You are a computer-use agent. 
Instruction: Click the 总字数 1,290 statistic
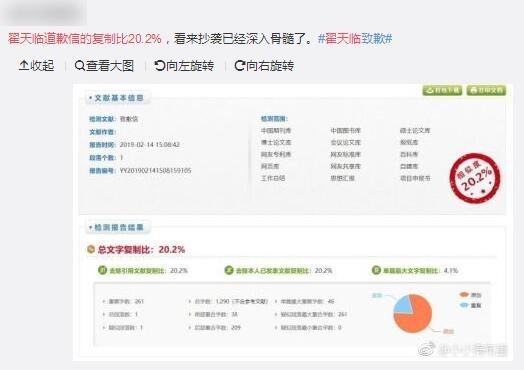coord(231,301)
